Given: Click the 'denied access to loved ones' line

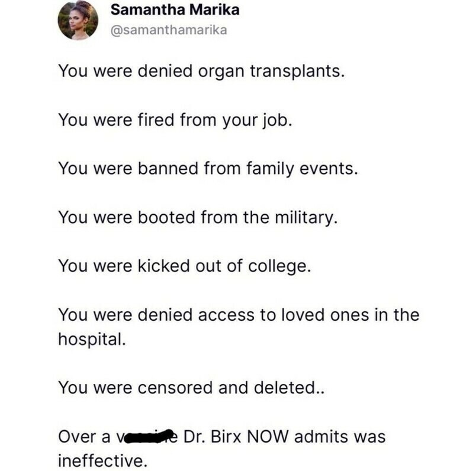Looking at the screenshot, I should pos(238,315).
